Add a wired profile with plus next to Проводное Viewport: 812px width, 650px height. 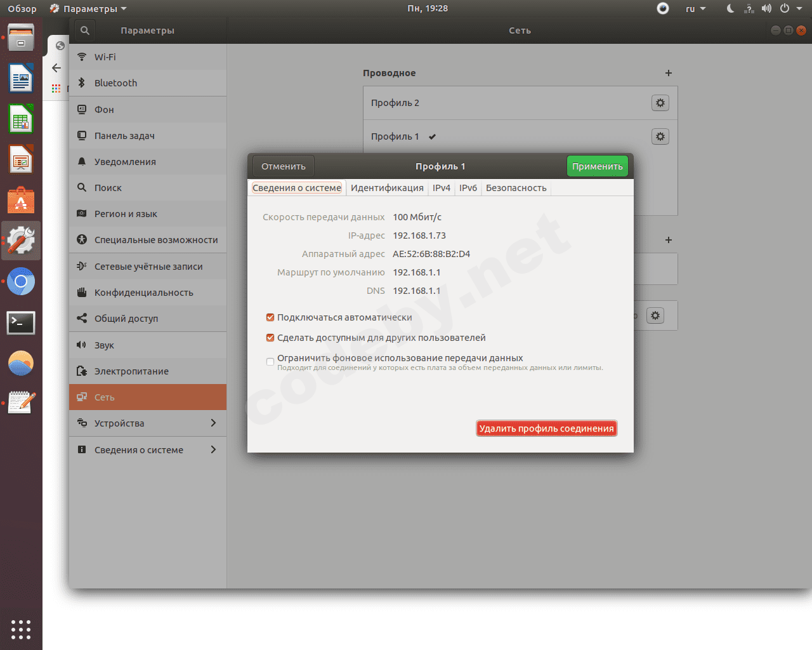669,73
